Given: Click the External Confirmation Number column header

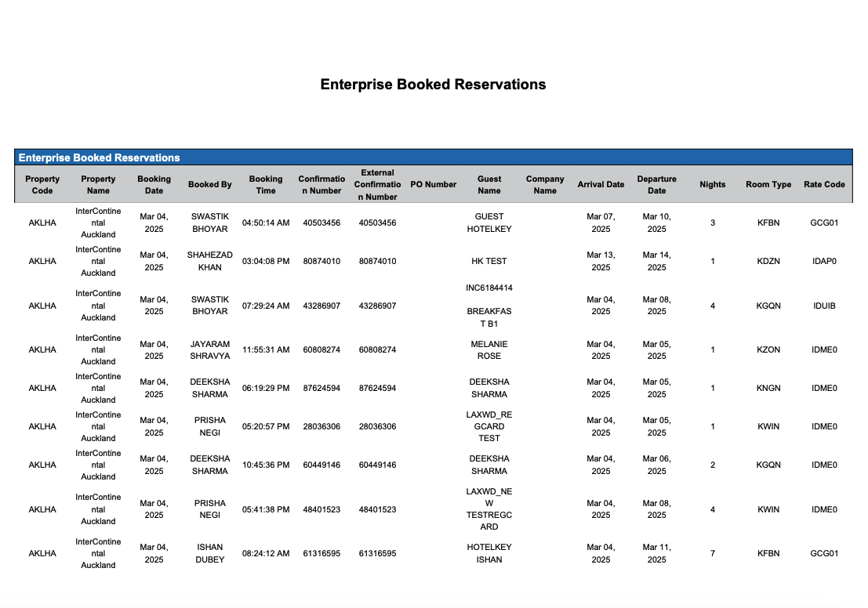Looking at the screenshot, I should pos(377,185).
